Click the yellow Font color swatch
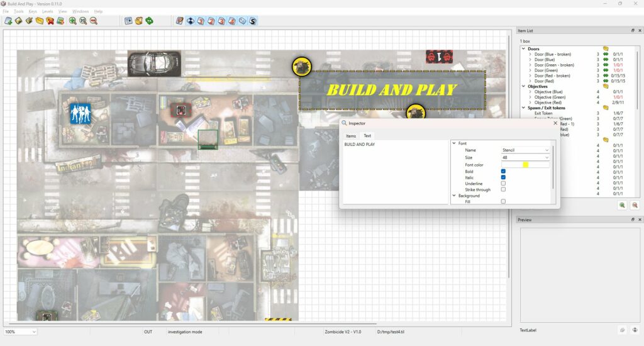 525,165
